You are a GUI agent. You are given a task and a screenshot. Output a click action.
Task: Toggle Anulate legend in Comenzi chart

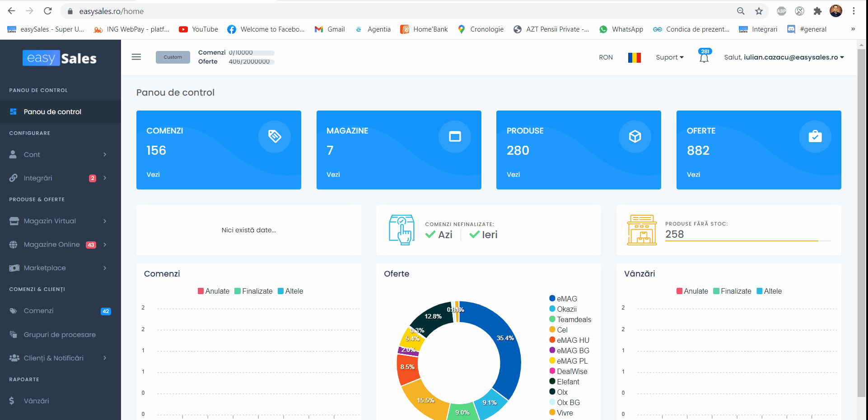tap(214, 291)
